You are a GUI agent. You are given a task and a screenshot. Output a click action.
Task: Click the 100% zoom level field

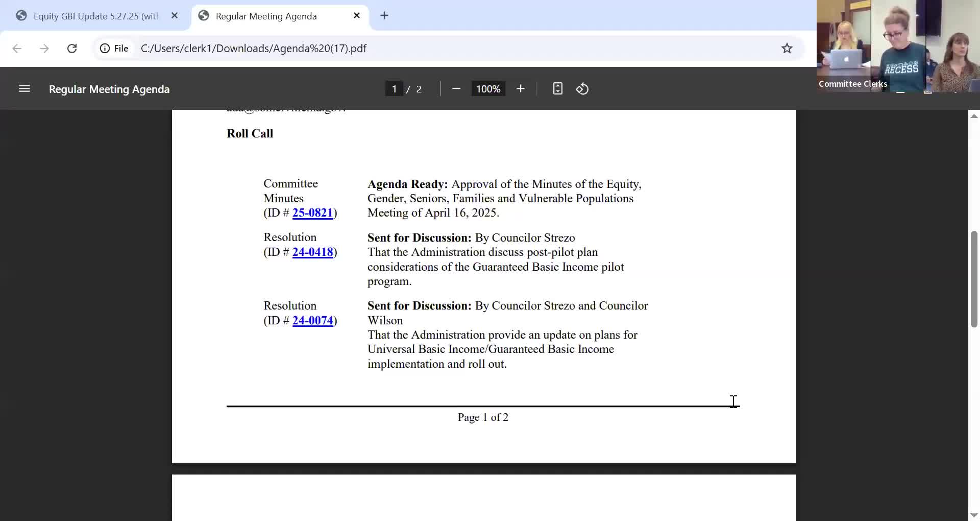pyautogui.click(x=488, y=89)
